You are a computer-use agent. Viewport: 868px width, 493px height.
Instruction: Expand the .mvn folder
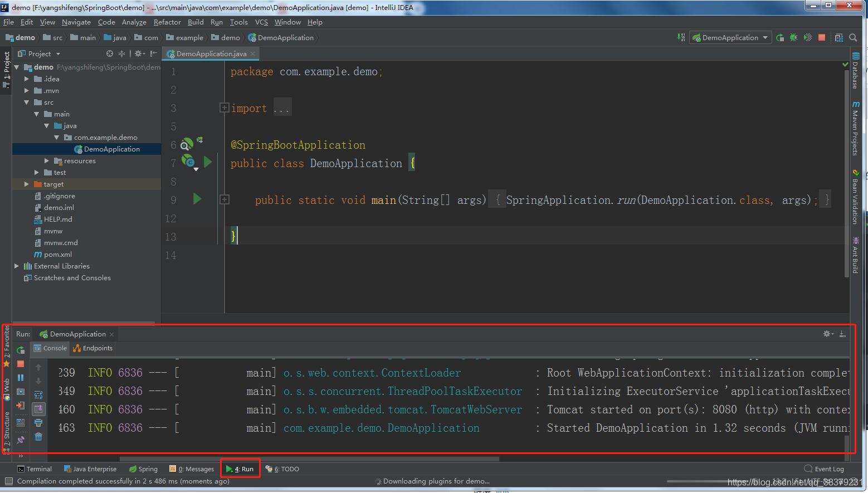pos(26,91)
